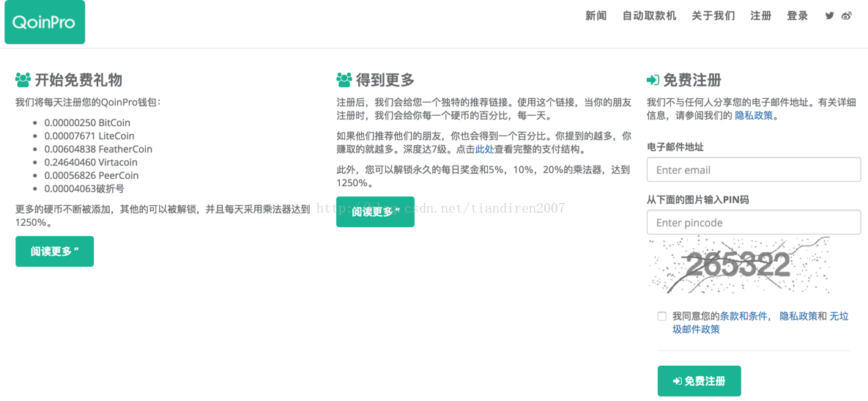This screenshot has height=401, width=868.
Task: Click the people icon beside 开始免费礼物
Action: [23, 81]
